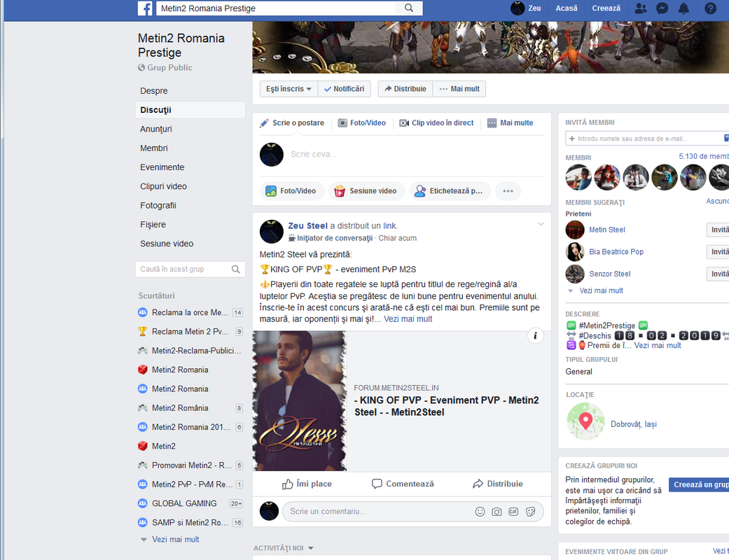The width and height of the screenshot is (729, 560).
Task: Click Comentează on the post
Action: coord(403,484)
